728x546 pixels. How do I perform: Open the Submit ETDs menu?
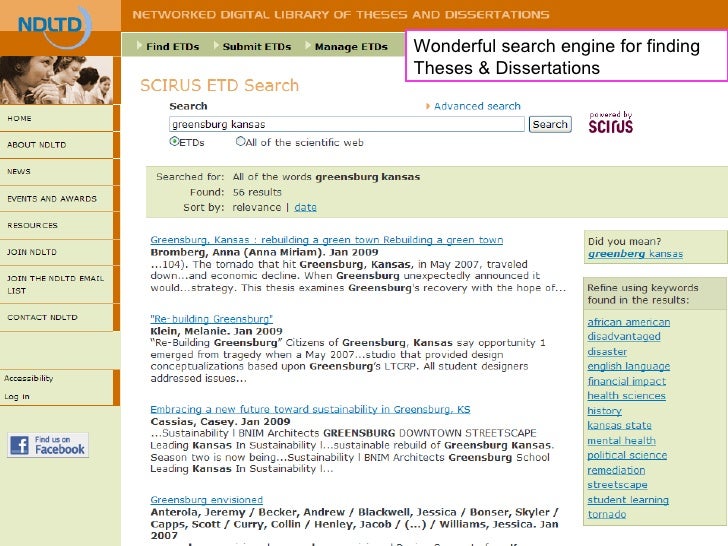256,46
